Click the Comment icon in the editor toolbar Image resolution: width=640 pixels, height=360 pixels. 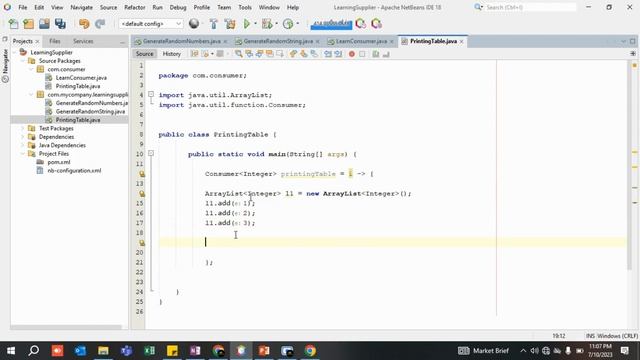[x=376, y=54]
